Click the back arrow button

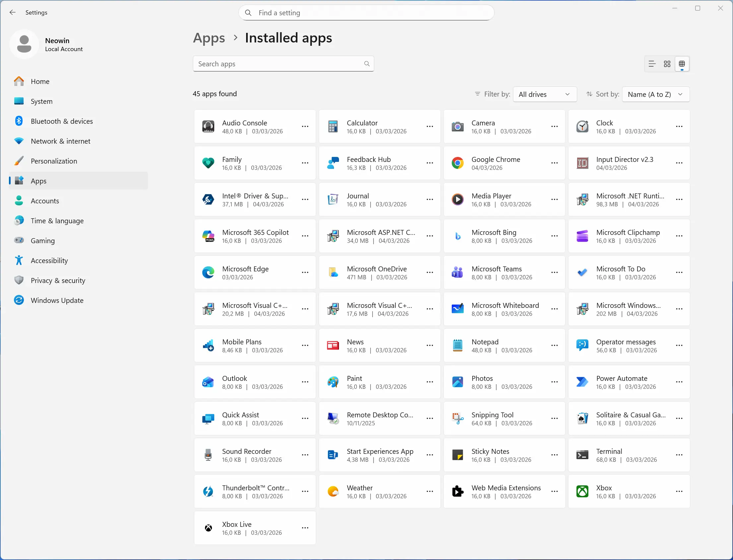[x=13, y=12]
